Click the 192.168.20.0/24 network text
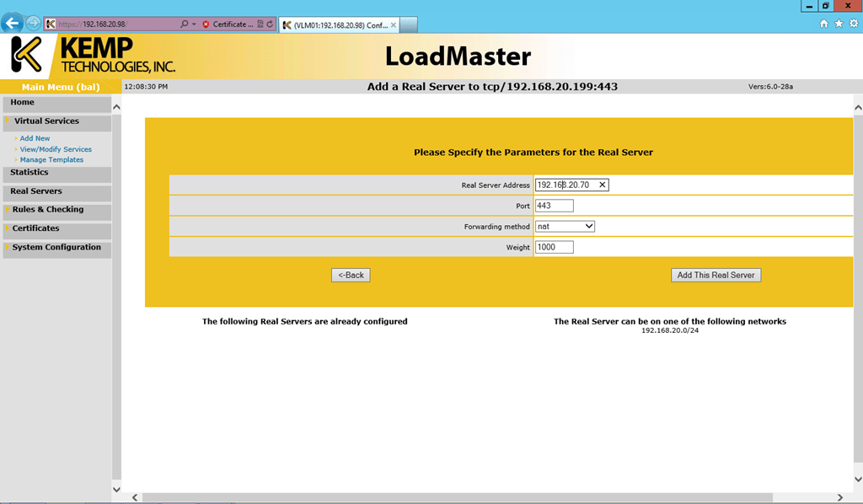 point(670,330)
